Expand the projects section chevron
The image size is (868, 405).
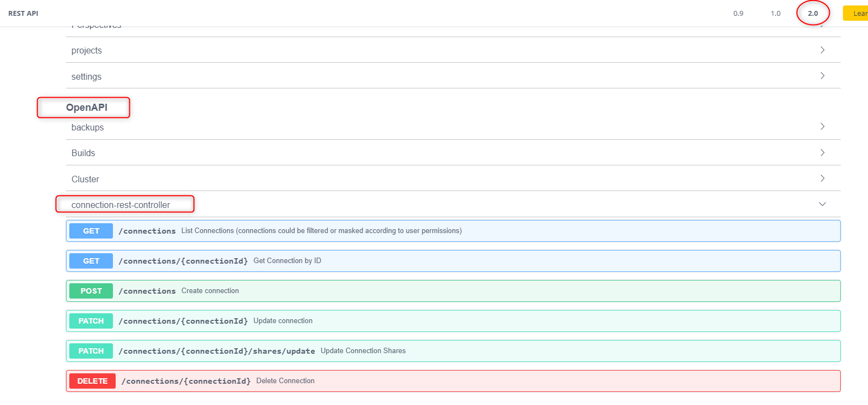pyautogui.click(x=822, y=50)
